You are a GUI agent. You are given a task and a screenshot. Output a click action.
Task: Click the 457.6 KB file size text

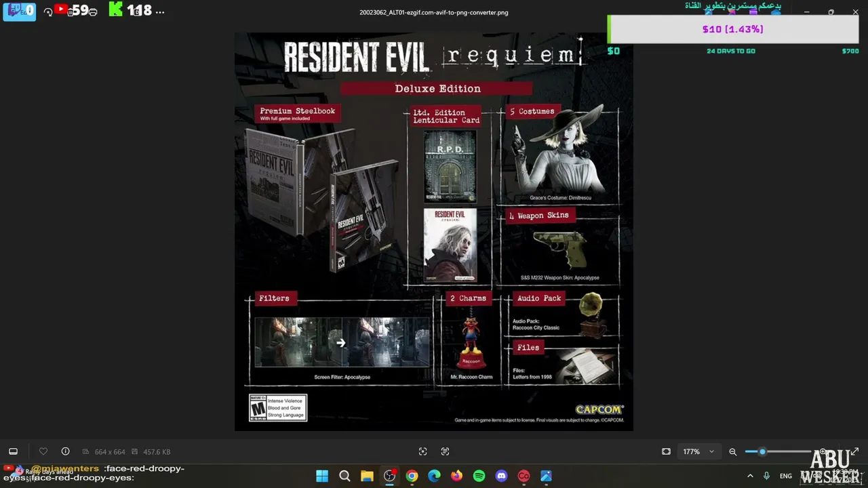[157, 452]
